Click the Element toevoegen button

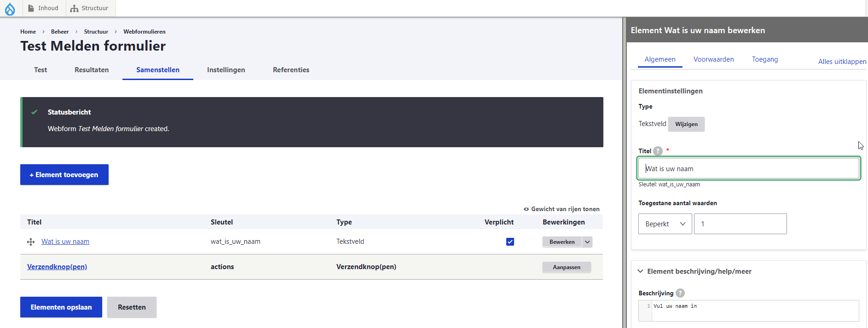point(64,175)
